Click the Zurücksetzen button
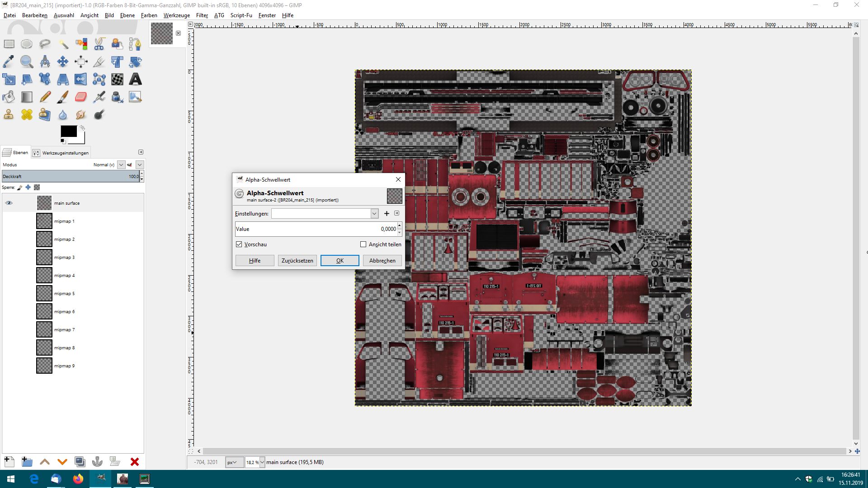The image size is (868, 488). click(297, 260)
